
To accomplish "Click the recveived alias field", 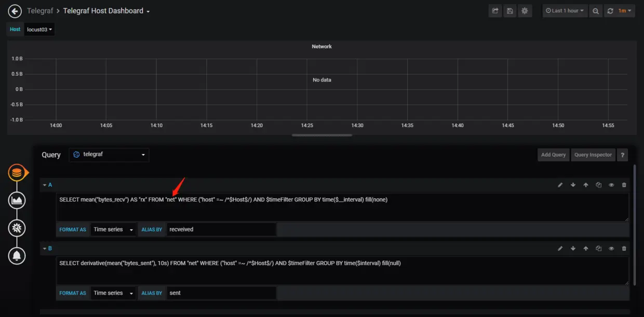I will tap(221, 229).
